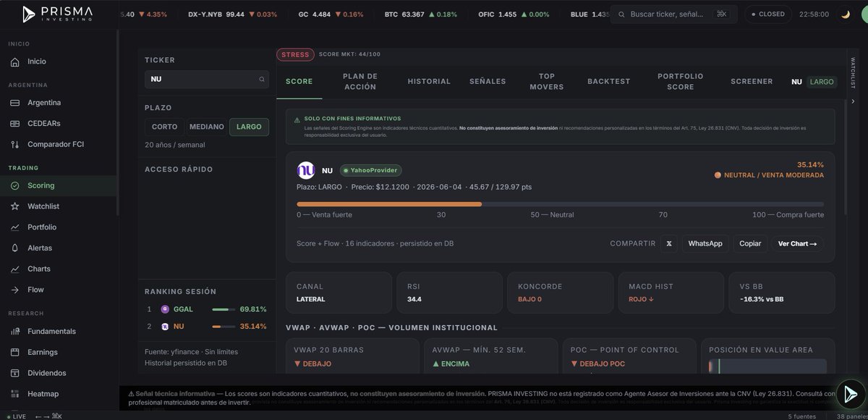Click the Ver Chart button
This screenshot has width=868, height=420.
coord(797,243)
